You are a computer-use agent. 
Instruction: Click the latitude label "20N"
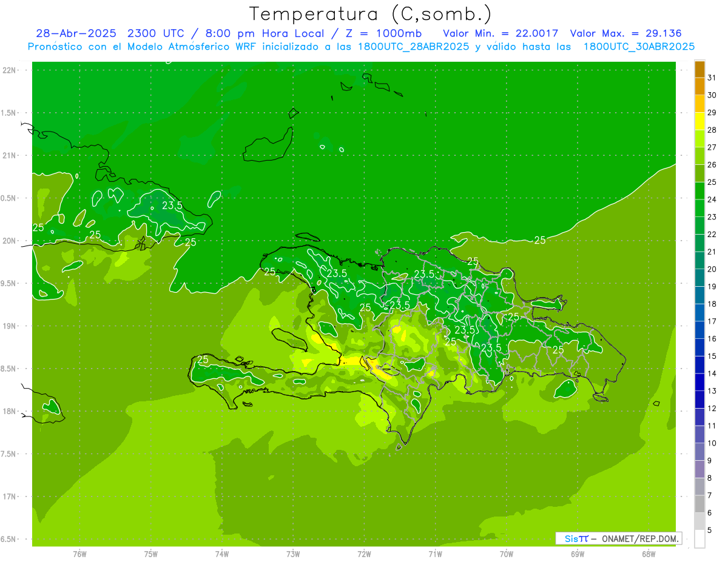coord(10,241)
